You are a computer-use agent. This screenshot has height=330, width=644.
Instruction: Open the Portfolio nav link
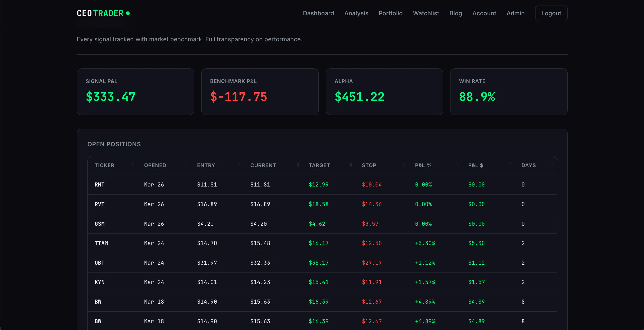coord(390,13)
